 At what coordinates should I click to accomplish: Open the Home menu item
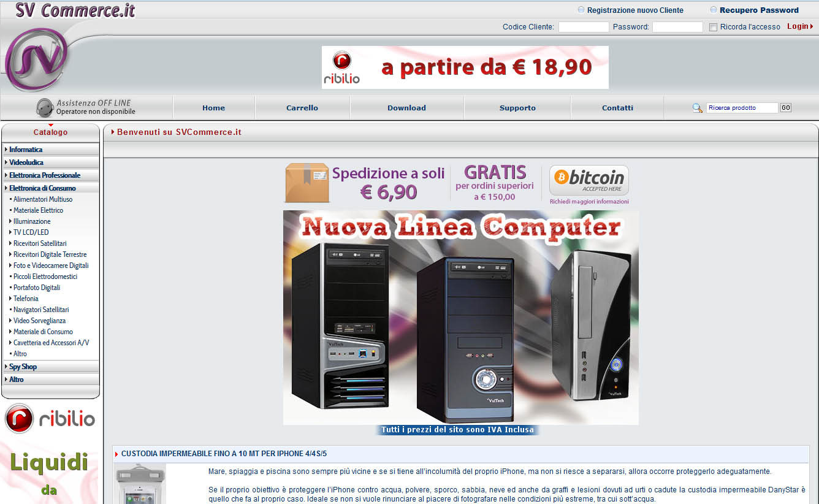coord(214,108)
